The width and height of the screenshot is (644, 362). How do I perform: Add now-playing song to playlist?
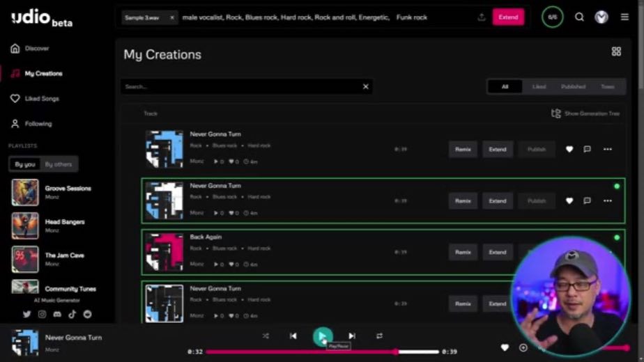tap(523, 347)
